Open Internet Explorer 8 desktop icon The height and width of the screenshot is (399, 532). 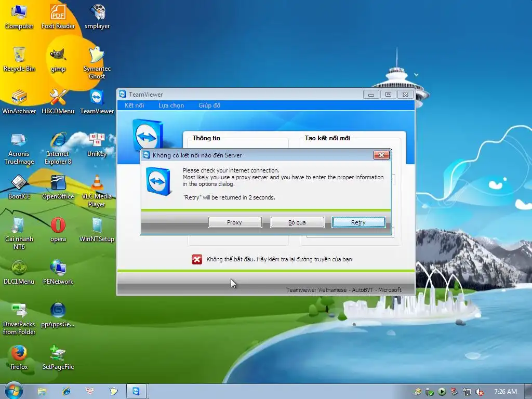(58, 149)
